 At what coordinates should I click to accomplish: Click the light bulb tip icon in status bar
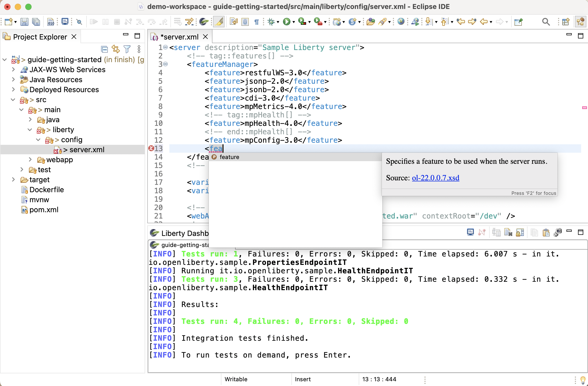(583, 380)
